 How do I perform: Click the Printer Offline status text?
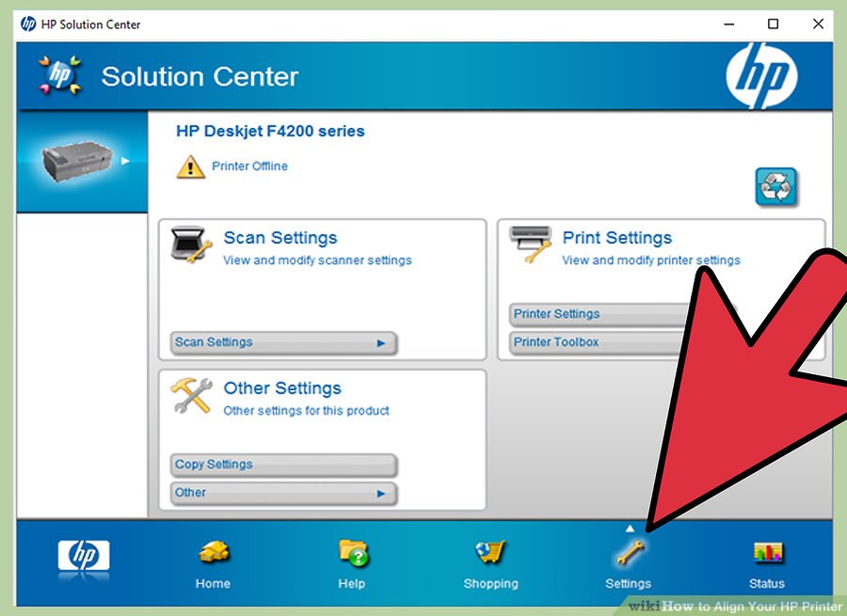[249, 166]
